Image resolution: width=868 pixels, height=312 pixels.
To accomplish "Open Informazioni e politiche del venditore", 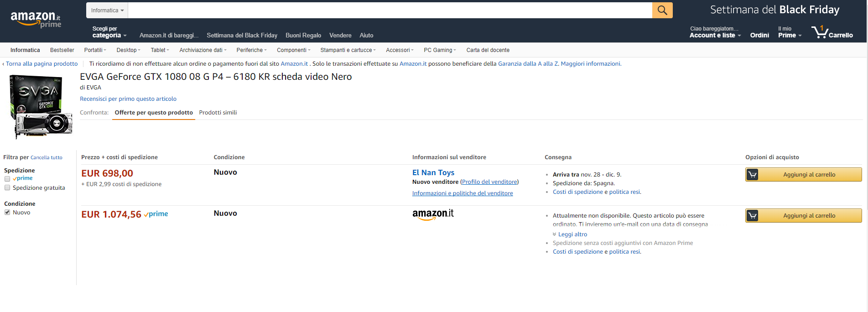I will [x=463, y=193].
